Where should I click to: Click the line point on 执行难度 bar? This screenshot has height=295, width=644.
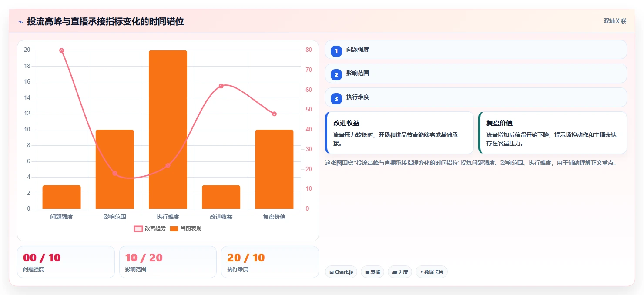click(x=168, y=165)
